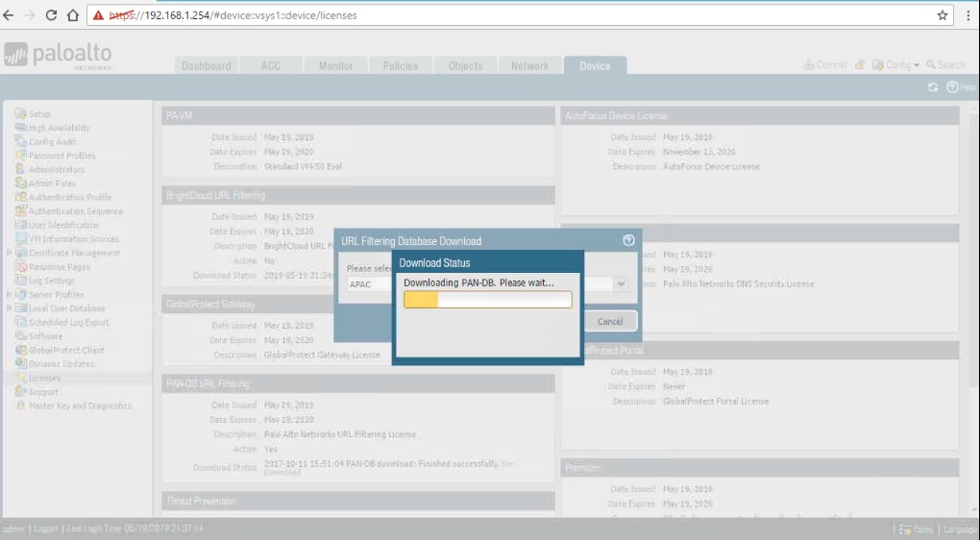Click the URL Filtering Database Download help icon
The height and width of the screenshot is (540, 980).
(628, 240)
